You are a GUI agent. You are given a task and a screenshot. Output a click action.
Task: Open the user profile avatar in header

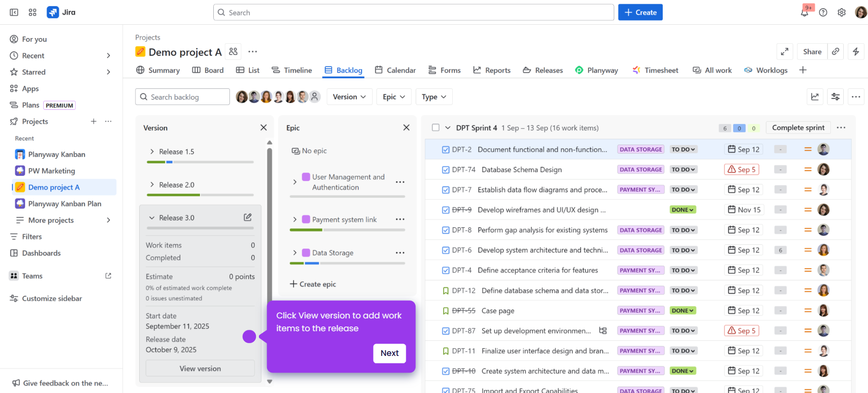point(860,12)
